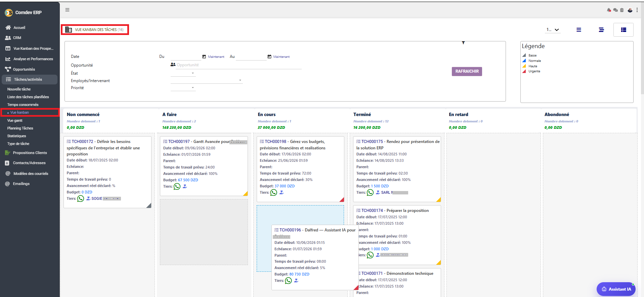Open the Priorité dropdown
Viewport: 644px width, 297px height.
coord(183,87)
